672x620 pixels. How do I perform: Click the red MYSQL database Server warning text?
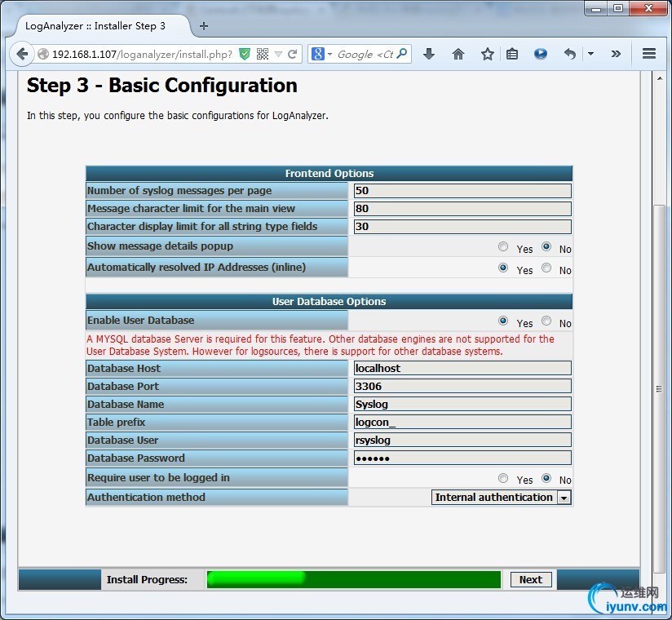321,345
